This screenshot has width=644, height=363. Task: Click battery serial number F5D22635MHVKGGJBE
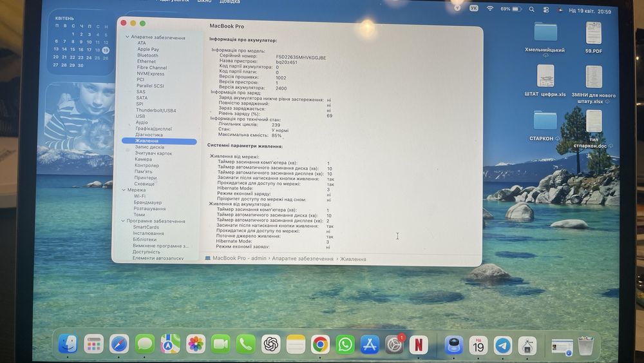[x=301, y=57]
